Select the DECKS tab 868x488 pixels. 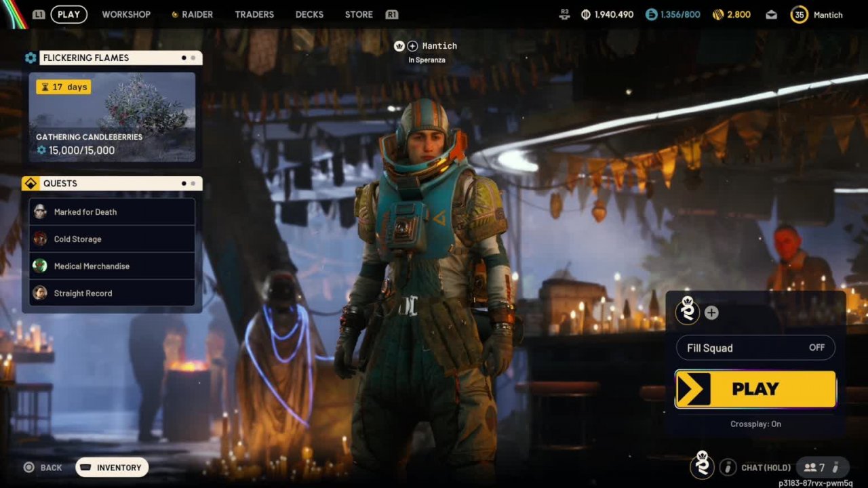[x=309, y=14]
